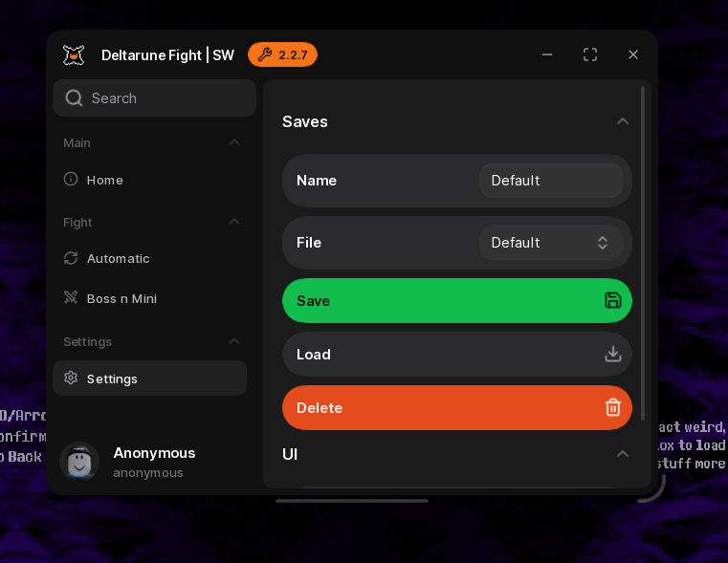Image resolution: width=728 pixels, height=563 pixels.
Task: Click the Anonymous username text
Action: pos(154,453)
